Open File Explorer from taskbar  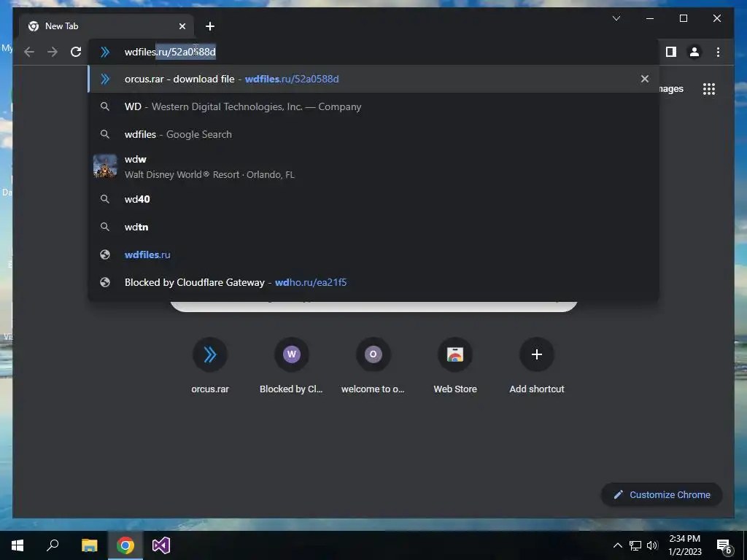pyautogui.click(x=89, y=545)
